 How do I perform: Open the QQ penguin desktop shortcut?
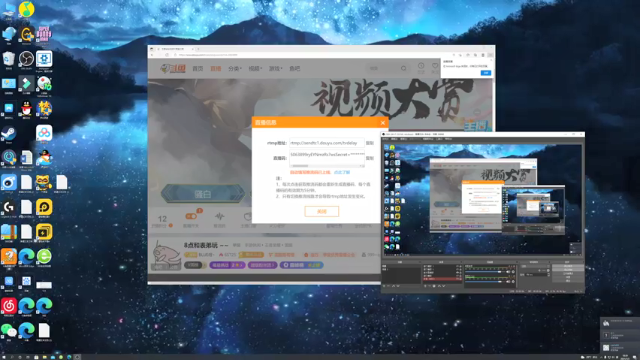27,109
